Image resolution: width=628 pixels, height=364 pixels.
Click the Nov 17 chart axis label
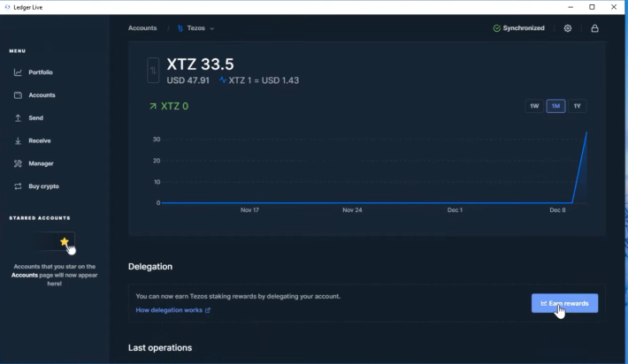coord(249,210)
